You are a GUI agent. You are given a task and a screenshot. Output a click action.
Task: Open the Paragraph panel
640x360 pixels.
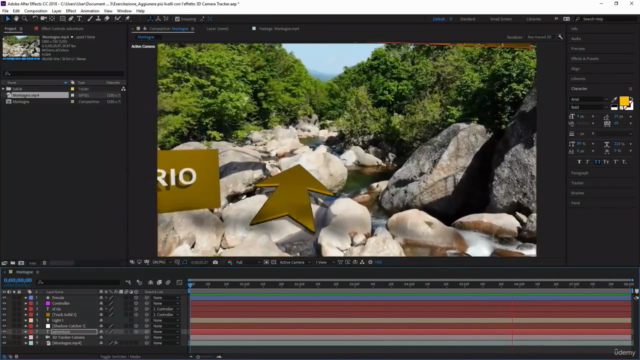pos(580,173)
